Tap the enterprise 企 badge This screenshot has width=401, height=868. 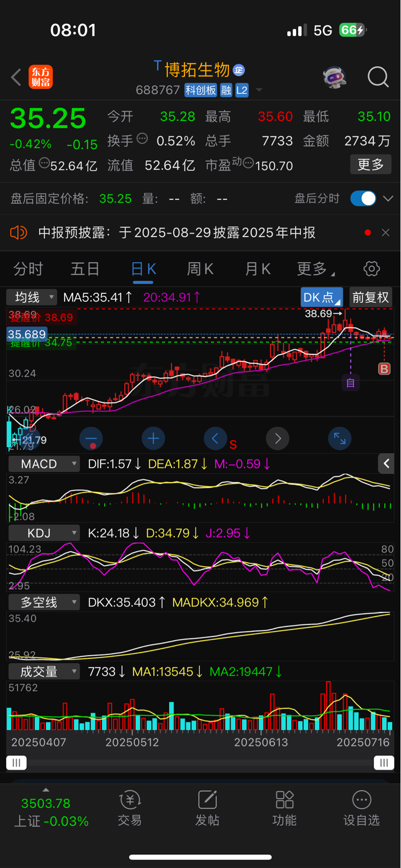pyautogui.click(x=239, y=70)
